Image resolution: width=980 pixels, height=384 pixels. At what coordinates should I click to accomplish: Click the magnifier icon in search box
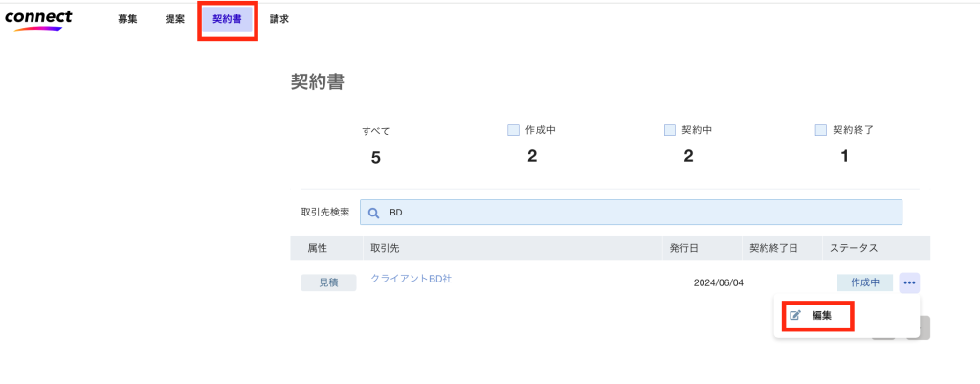374,213
